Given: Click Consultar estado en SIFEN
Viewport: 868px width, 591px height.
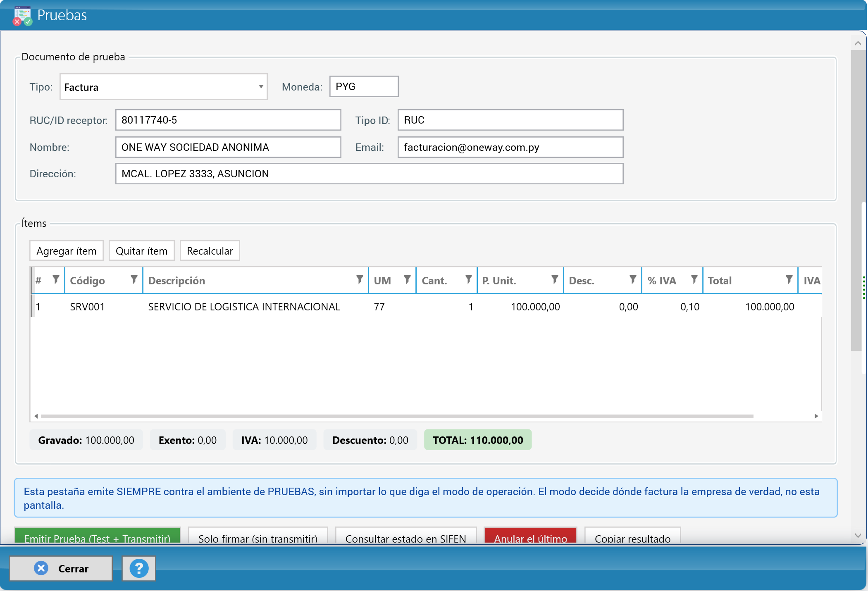Looking at the screenshot, I should [x=406, y=536].
